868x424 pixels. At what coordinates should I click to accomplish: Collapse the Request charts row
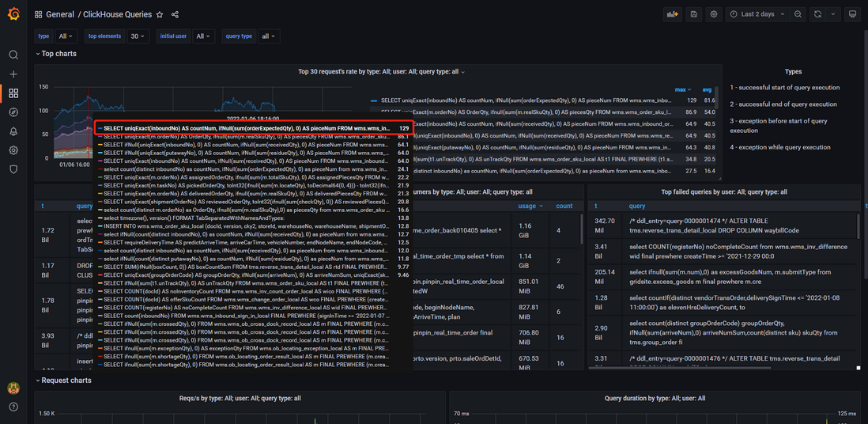(63, 380)
